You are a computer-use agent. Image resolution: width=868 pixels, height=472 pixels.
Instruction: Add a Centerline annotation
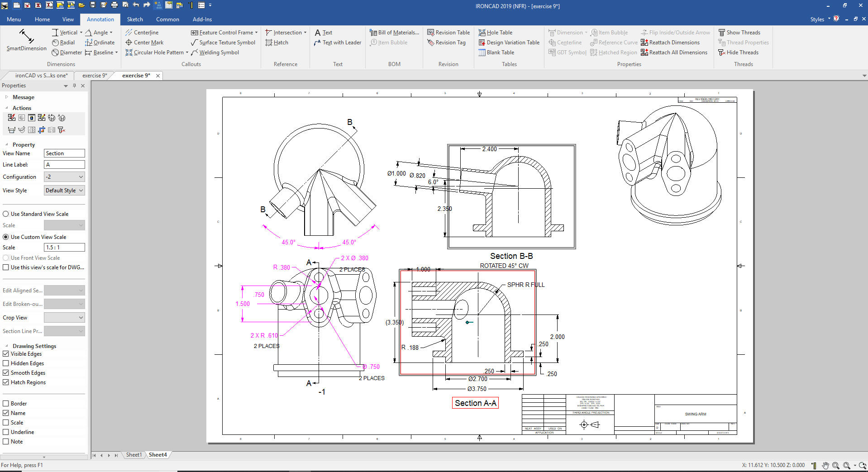142,33
